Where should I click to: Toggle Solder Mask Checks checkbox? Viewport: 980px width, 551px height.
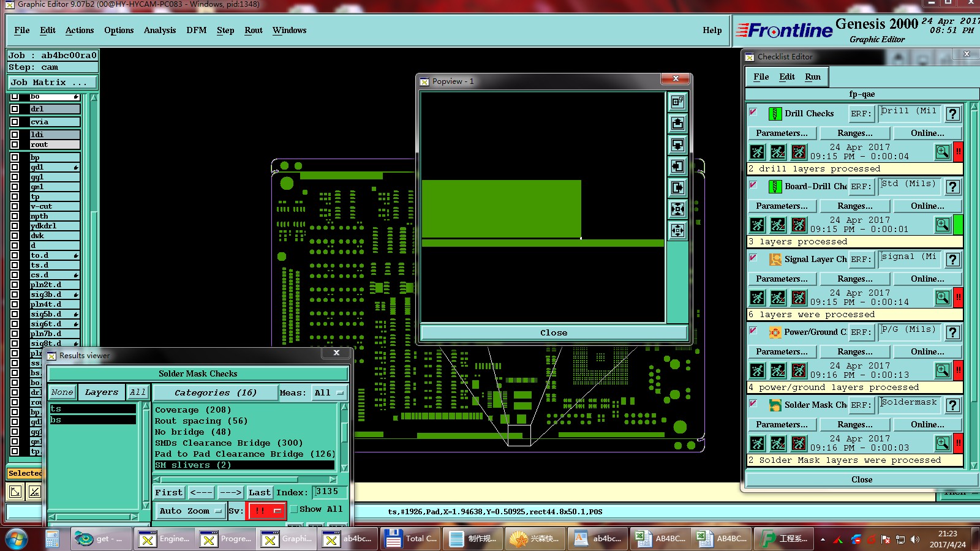click(753, 403)
